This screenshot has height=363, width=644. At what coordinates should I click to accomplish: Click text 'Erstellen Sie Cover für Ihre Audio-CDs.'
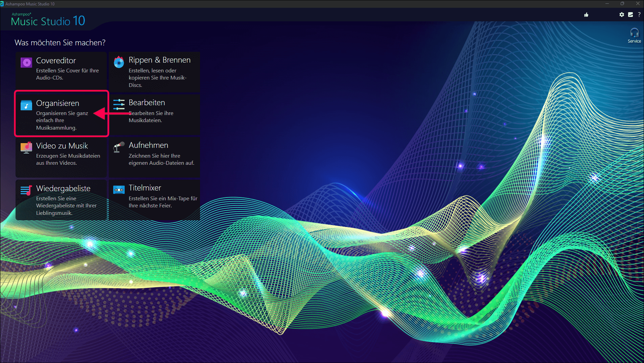pos(68,74)
